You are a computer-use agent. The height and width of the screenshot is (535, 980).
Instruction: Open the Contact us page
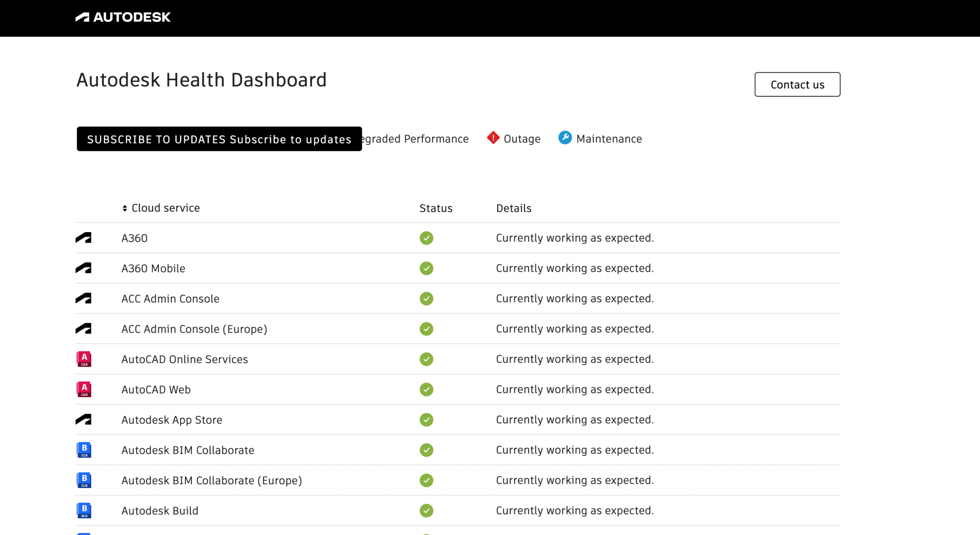(x=797, y=84)
